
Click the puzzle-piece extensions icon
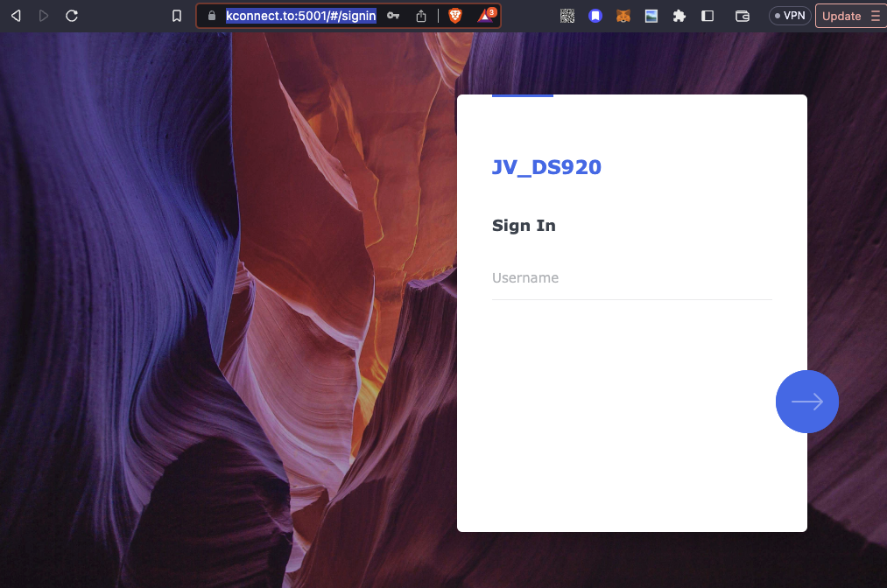[x=679, y=16]
